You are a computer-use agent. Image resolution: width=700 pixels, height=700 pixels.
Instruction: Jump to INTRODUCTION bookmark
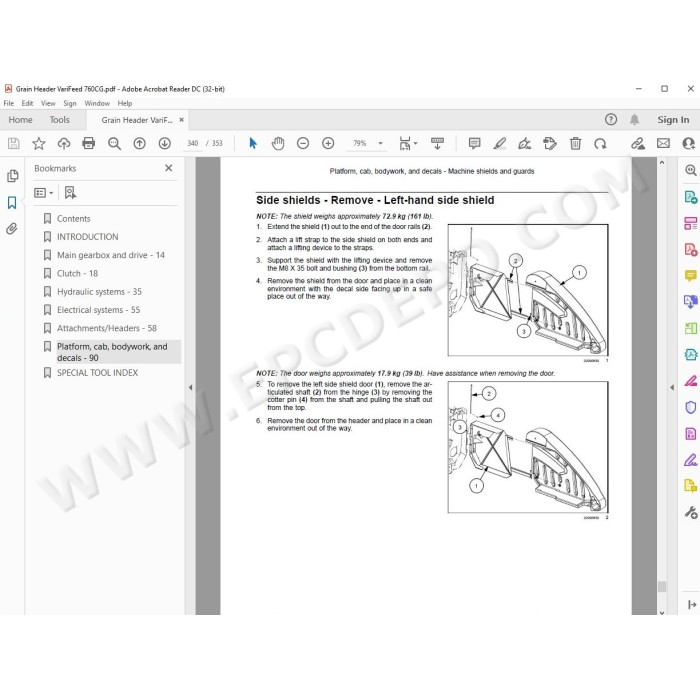tap(88, 237)
